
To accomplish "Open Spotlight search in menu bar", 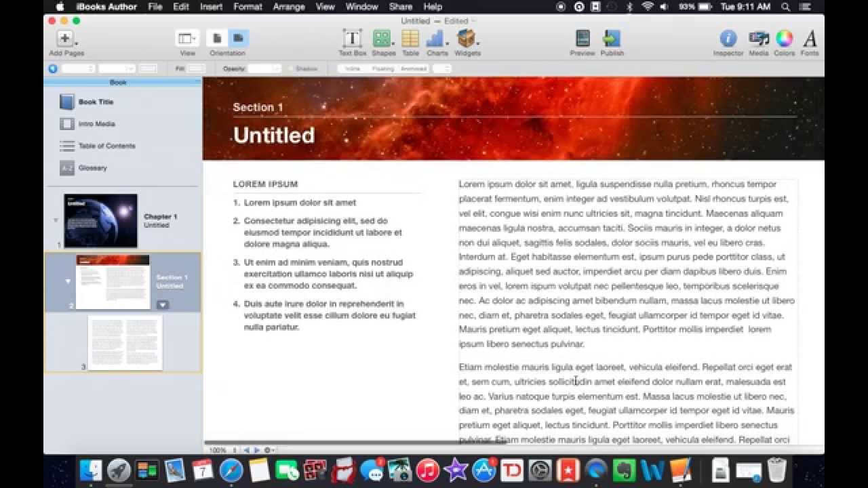I will (x=786, y=7).
